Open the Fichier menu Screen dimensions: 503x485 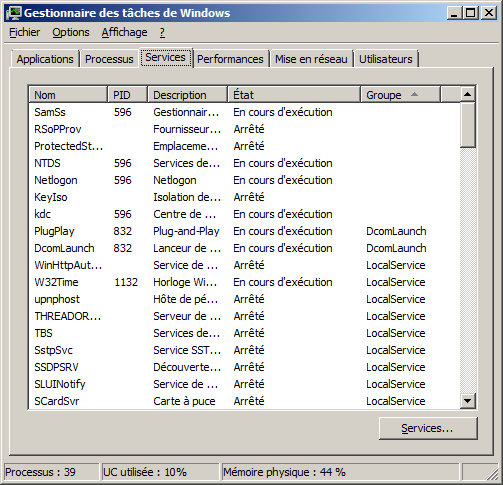click(24, 32)
